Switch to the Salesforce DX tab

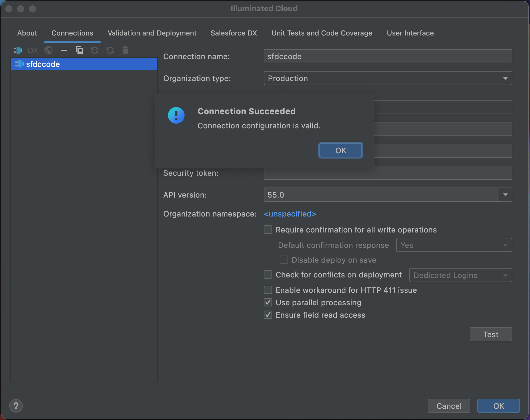234,33
